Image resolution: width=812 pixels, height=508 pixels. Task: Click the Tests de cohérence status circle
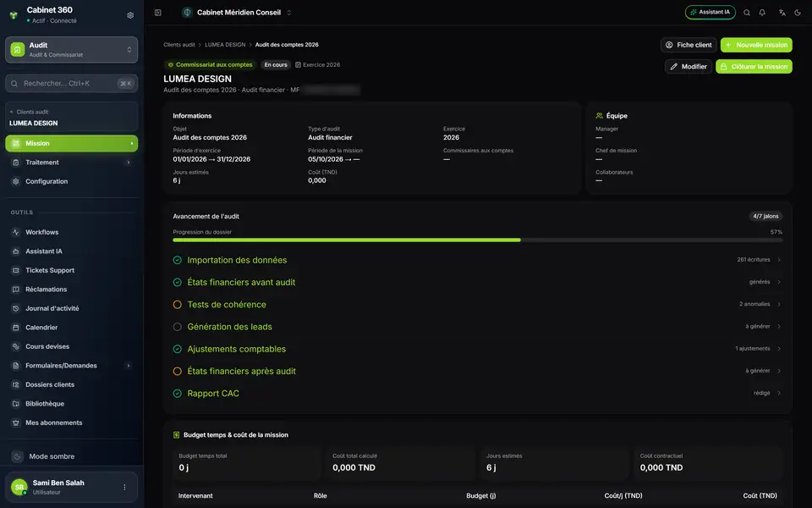177,304
